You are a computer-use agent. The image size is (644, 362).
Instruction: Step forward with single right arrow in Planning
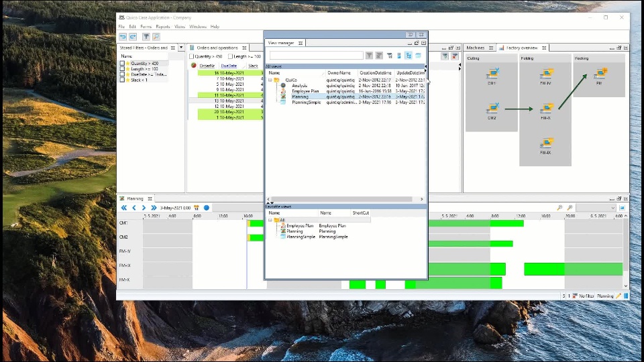[x=144, y=208]
